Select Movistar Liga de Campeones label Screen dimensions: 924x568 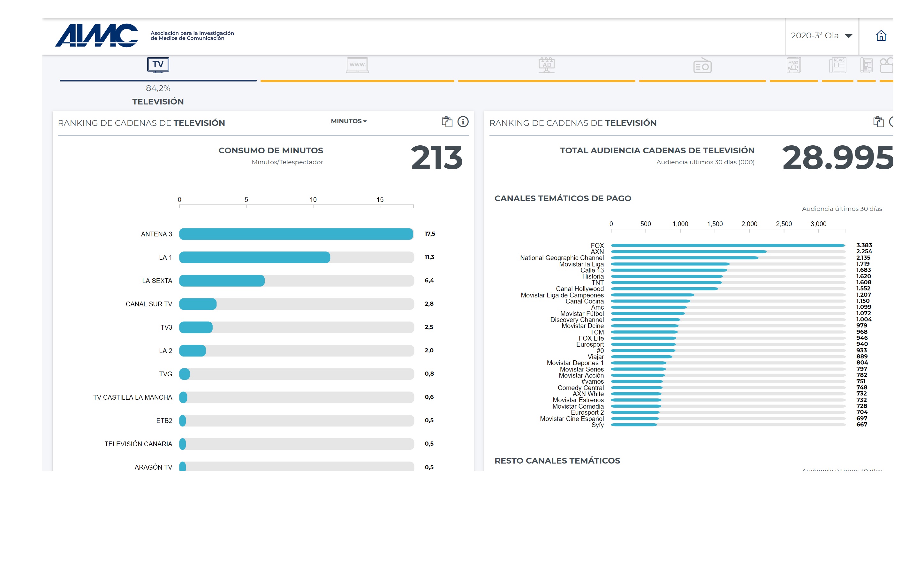tap(562, 295)
